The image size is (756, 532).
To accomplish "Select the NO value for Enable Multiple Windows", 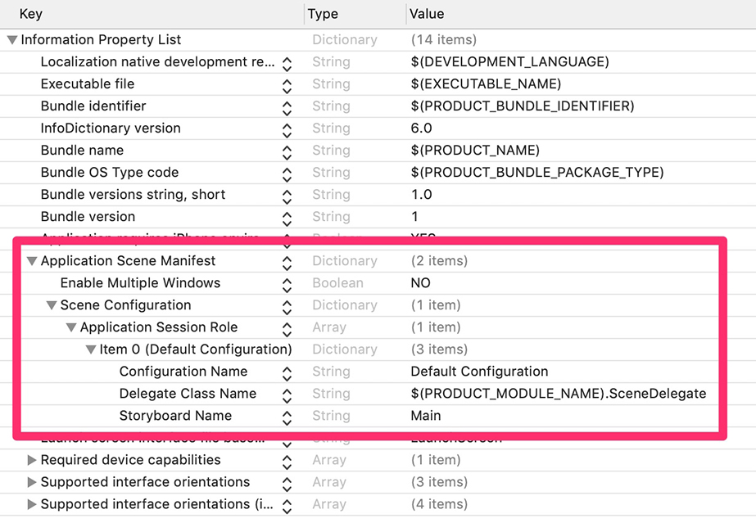I will point(420,283).
